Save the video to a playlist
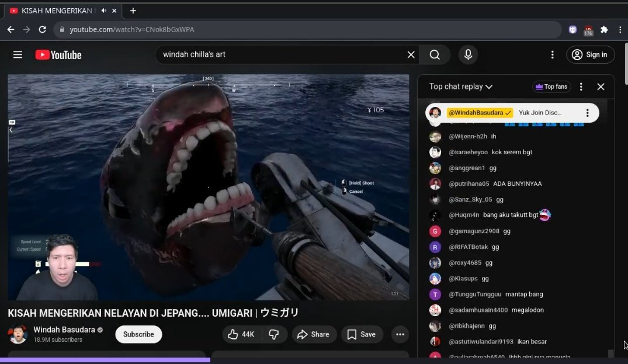This screenshot has width=628, height=364. coord(362,334)
